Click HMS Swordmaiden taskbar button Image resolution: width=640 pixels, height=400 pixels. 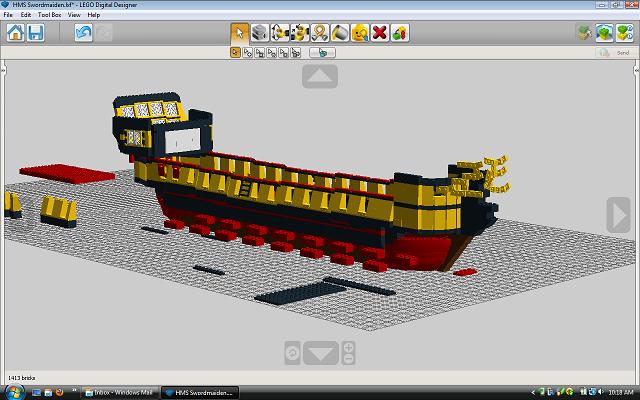coord(200,393)
